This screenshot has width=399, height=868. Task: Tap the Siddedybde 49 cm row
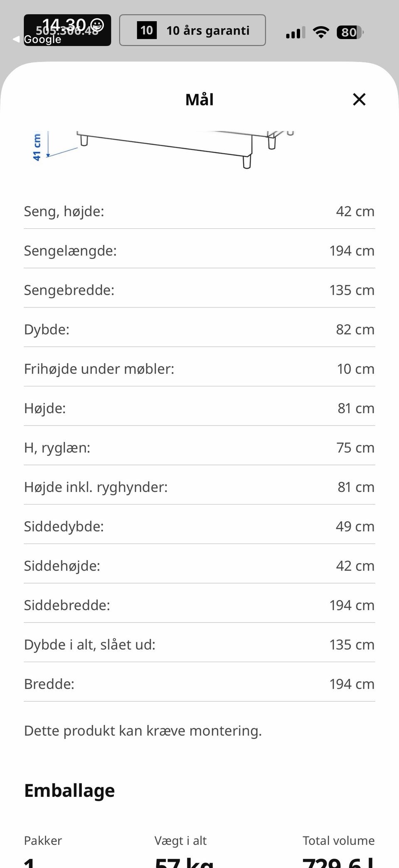tap(199, 527)
